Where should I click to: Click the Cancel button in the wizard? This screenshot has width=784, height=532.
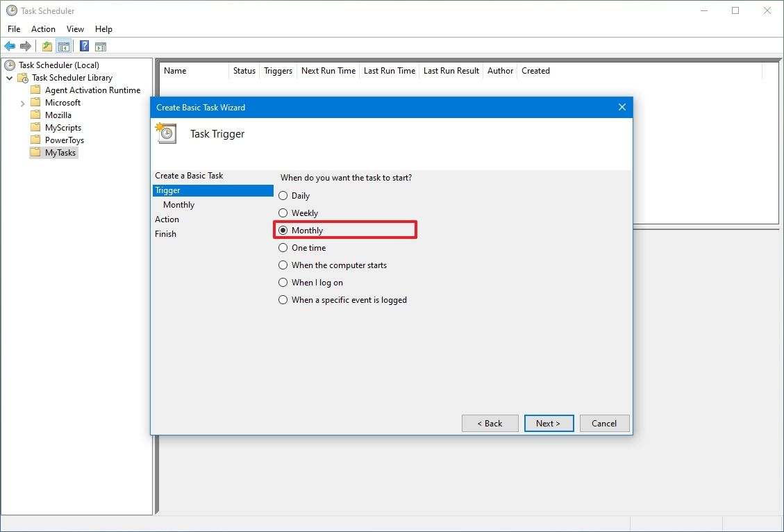click(x=603, y=423)
